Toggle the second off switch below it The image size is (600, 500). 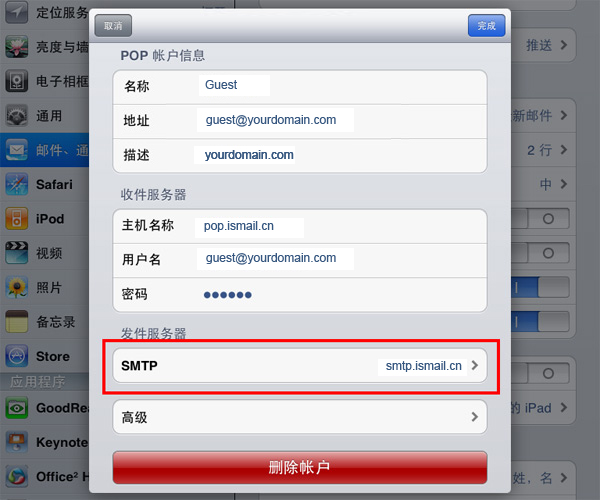[540, 253]
